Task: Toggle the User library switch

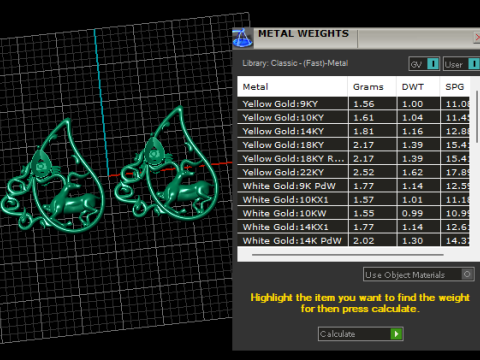Action: [x=462, y=64]
